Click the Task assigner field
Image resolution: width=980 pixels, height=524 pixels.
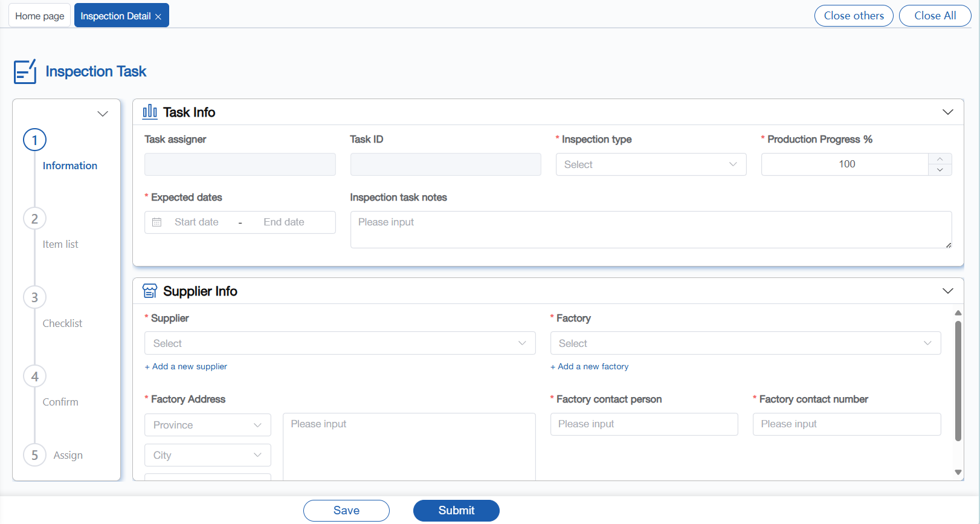[240, 164]
